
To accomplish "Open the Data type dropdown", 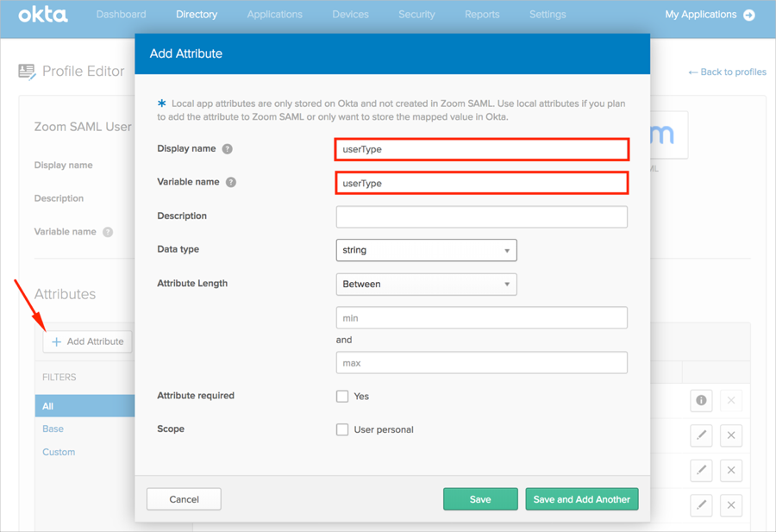I will (x=426, y=250).
